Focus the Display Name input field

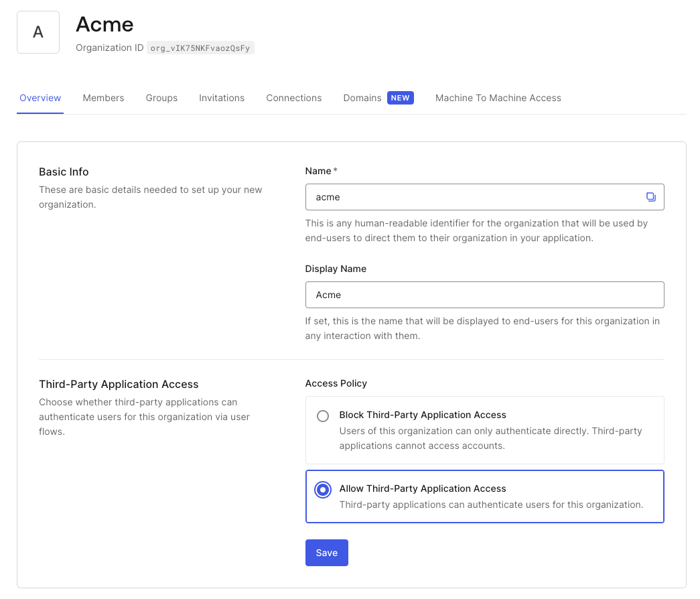click(x=485, y=295)
